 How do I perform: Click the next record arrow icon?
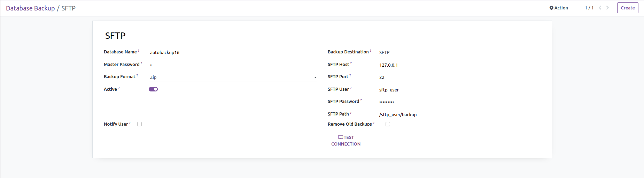(x=607, y=8)
